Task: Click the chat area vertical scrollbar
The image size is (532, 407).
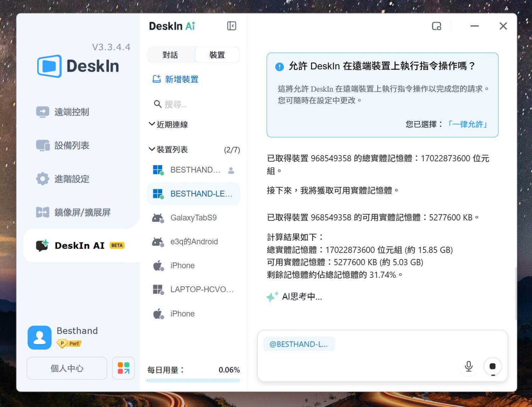Action: (516, 293)
